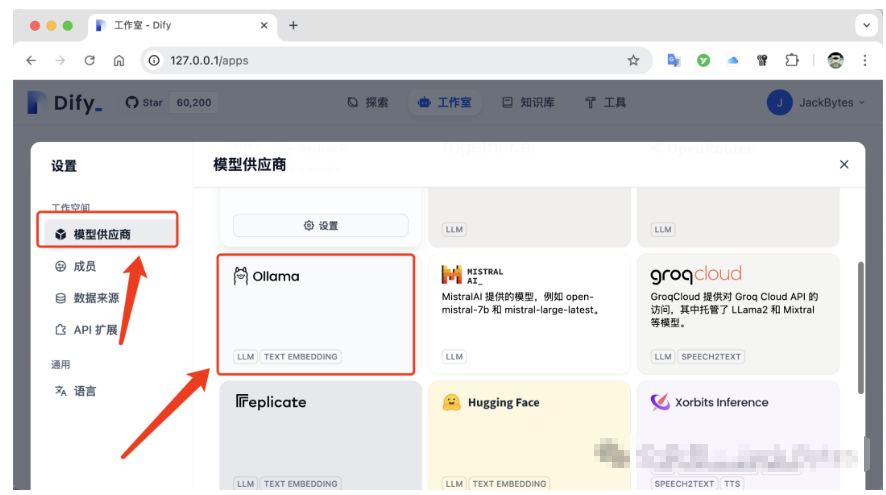Click the Ollama llama icon
The height and width of the screenshot is (495, 886).
click(x=241, y=276)
